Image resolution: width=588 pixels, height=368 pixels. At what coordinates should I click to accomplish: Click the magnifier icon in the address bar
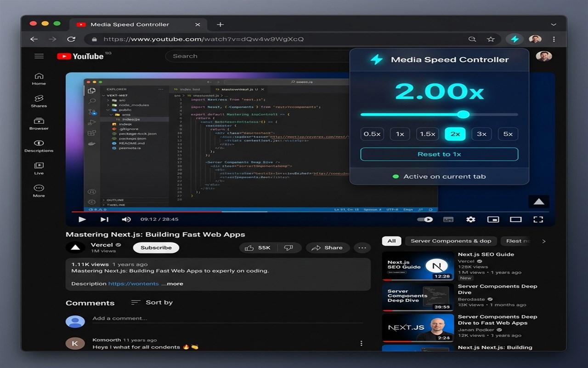pos(472,39)
